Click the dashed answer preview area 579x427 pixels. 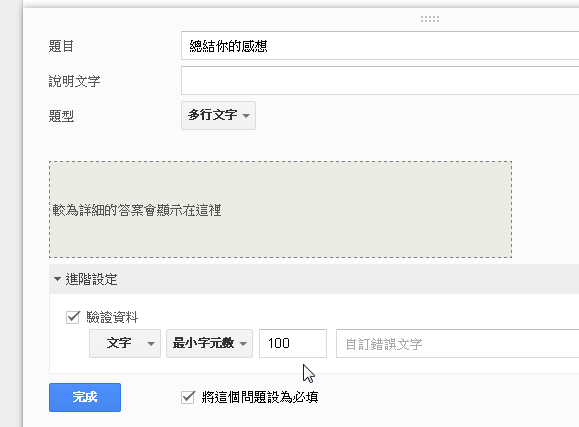coord(280,209)
